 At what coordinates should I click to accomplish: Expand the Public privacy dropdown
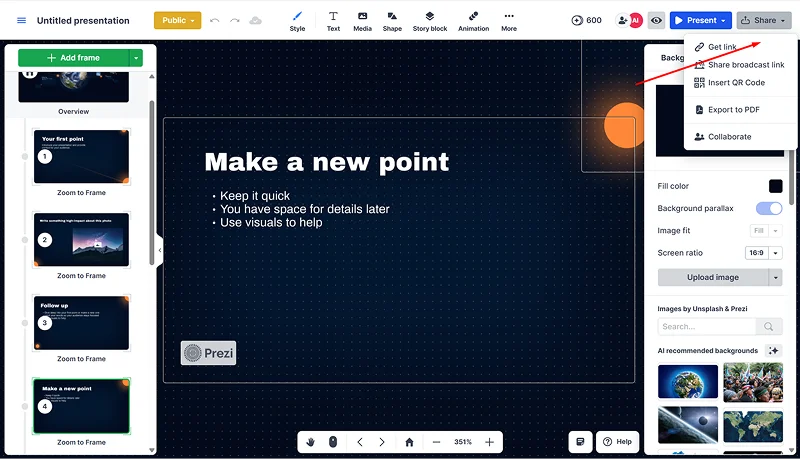tap(177, 20)
